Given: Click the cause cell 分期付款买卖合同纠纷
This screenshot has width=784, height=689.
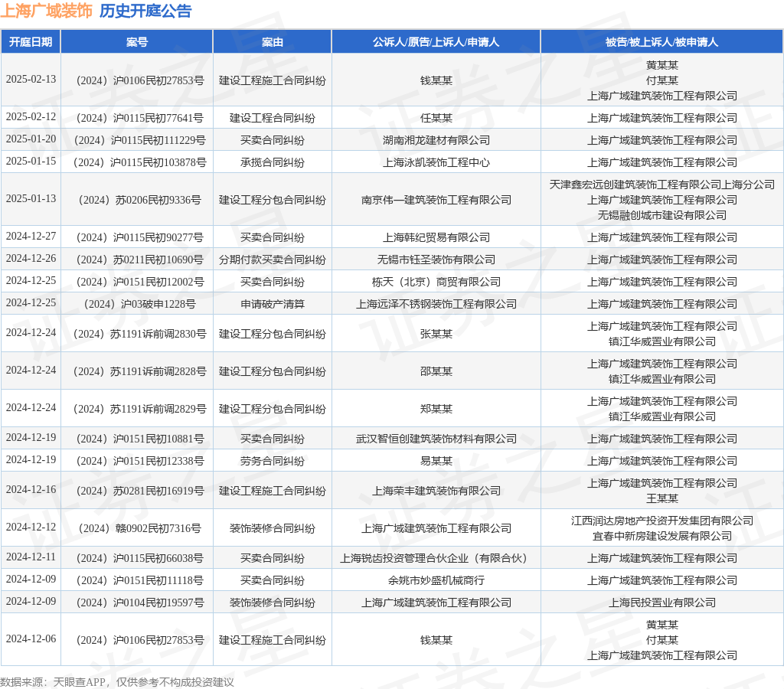Looking at the screenshot, I should 273,260.
